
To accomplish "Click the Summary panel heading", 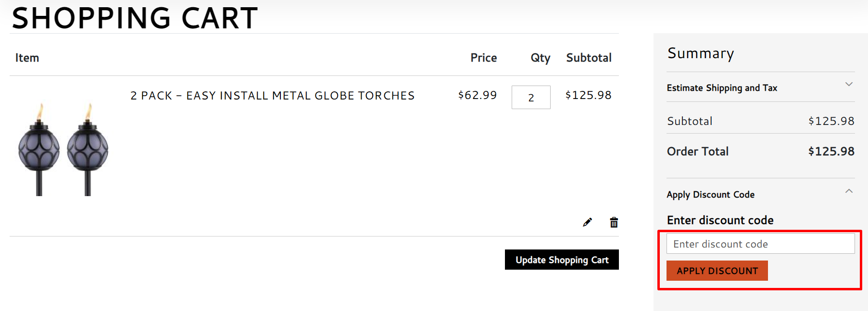I will 701,53.
